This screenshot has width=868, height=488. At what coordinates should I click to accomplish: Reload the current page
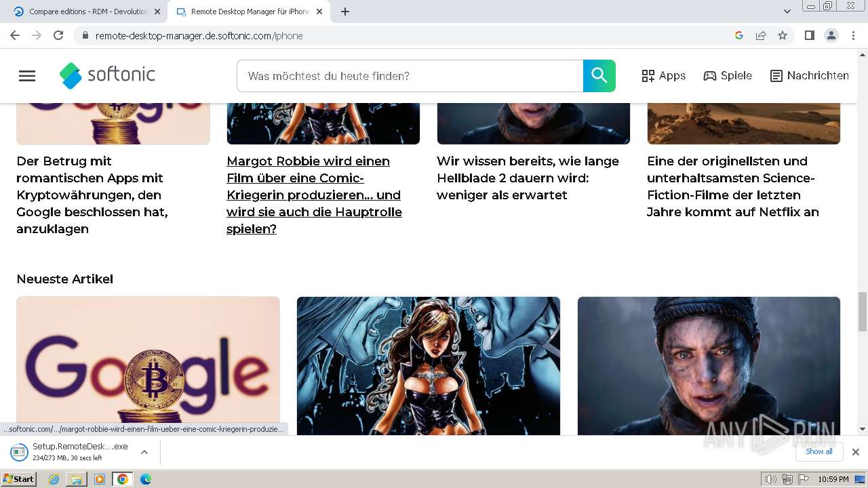58,35
